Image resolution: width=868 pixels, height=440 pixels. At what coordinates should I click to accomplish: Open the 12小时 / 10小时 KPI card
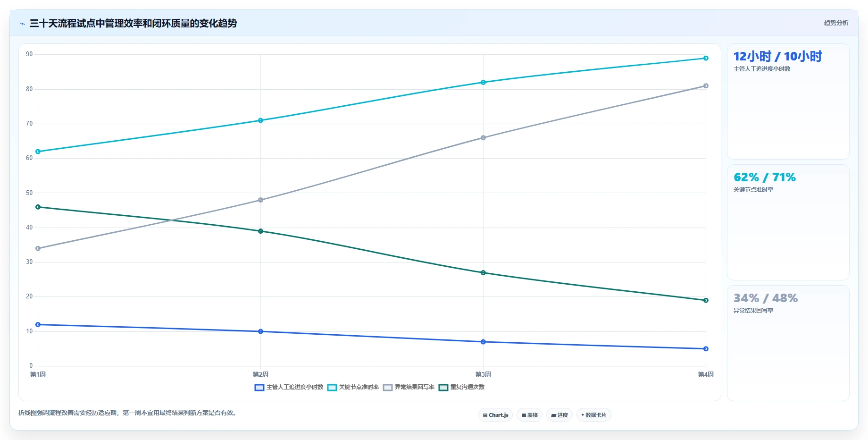[x=788, y=102]
